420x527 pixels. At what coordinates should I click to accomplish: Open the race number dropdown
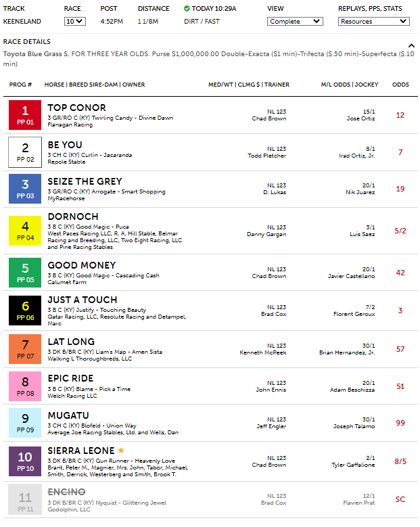75,21
